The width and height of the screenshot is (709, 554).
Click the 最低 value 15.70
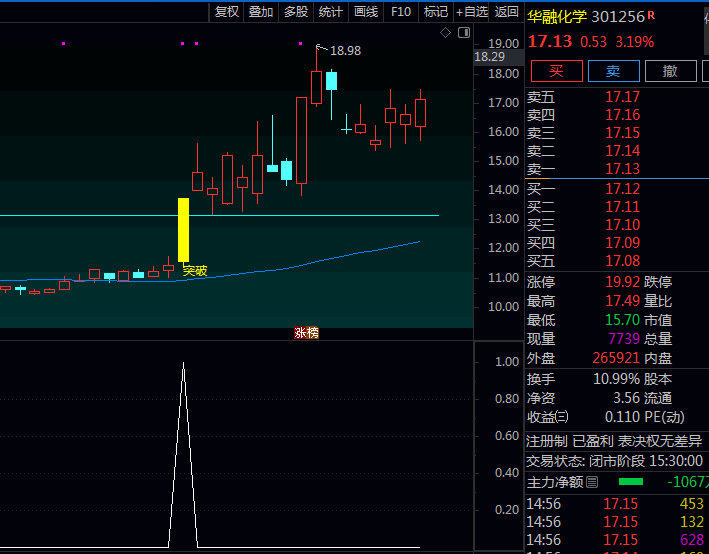(x=623, y=320)
